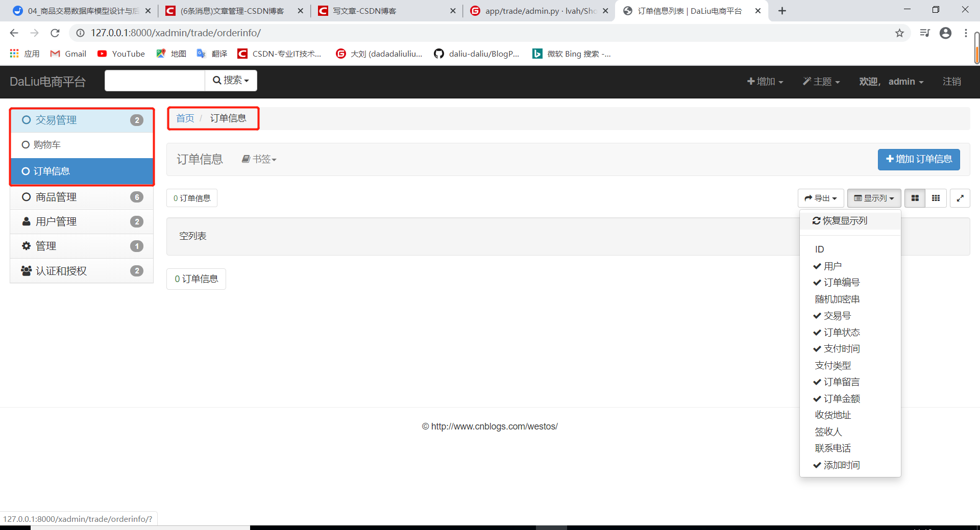Click the navbar search text box
This screenshot has height=530, width=980.
coord(155,81)
